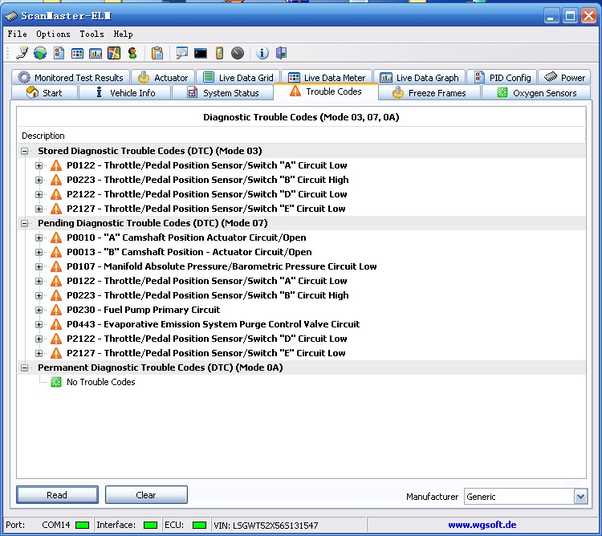The image size is (602, 536).
Task: Switch to the Monitored Test Results tab
Action: pos(71,78)
